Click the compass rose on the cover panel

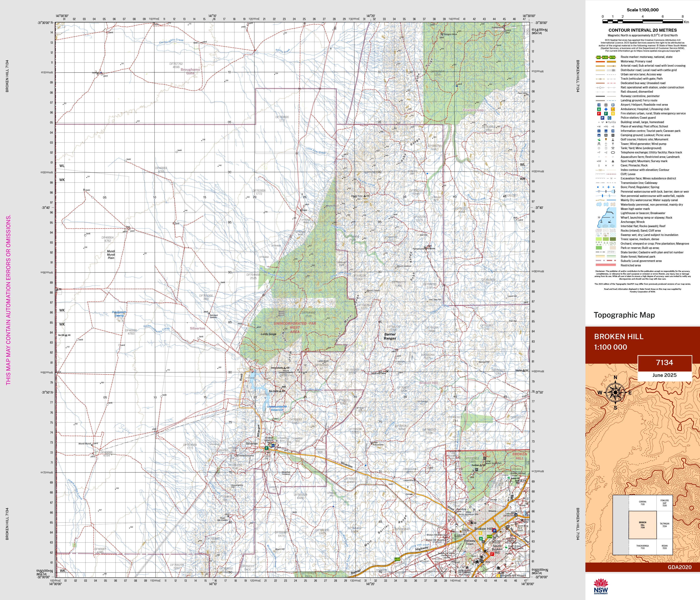[x=615, y=393]
